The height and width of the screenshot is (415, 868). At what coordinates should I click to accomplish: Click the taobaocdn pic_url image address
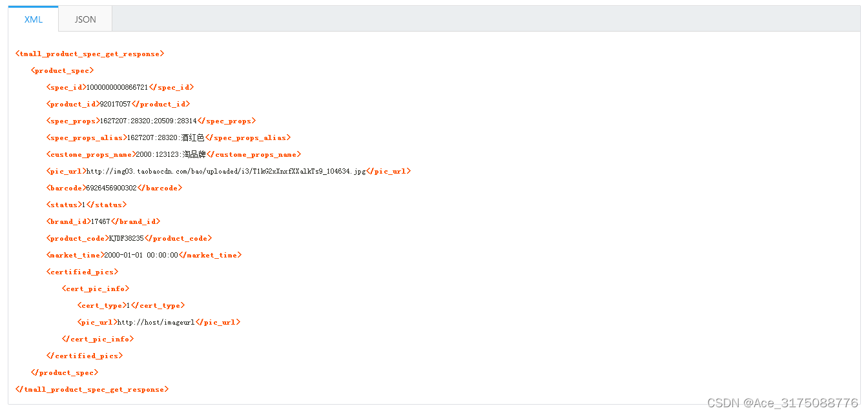pos(226,171)
